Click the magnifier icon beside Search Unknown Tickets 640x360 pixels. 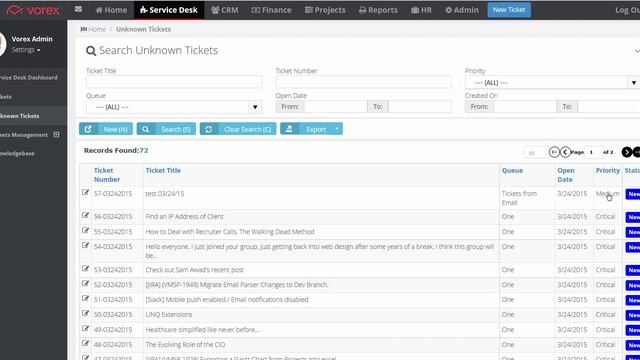click(x=91, y=51)
